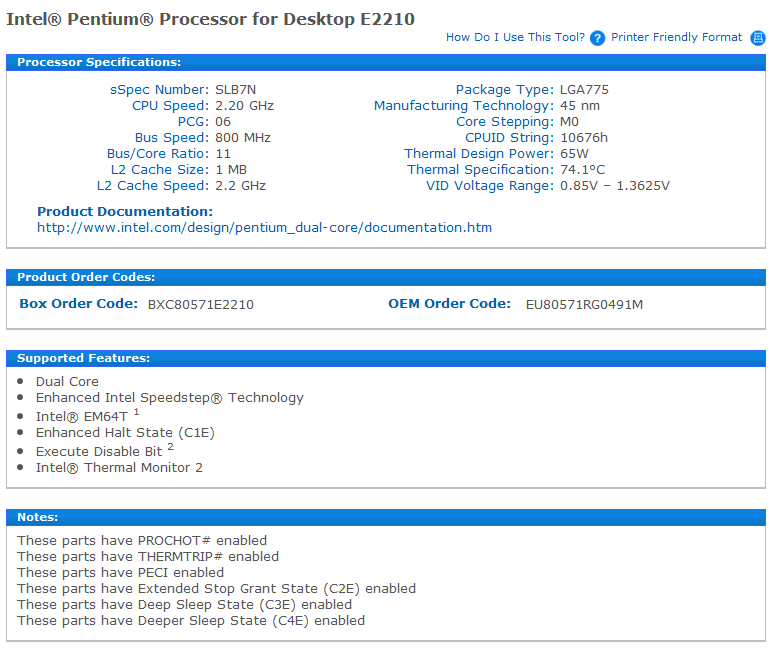Click the printer icon for printable format
777x654 pixels.
(x=758, y=38)
